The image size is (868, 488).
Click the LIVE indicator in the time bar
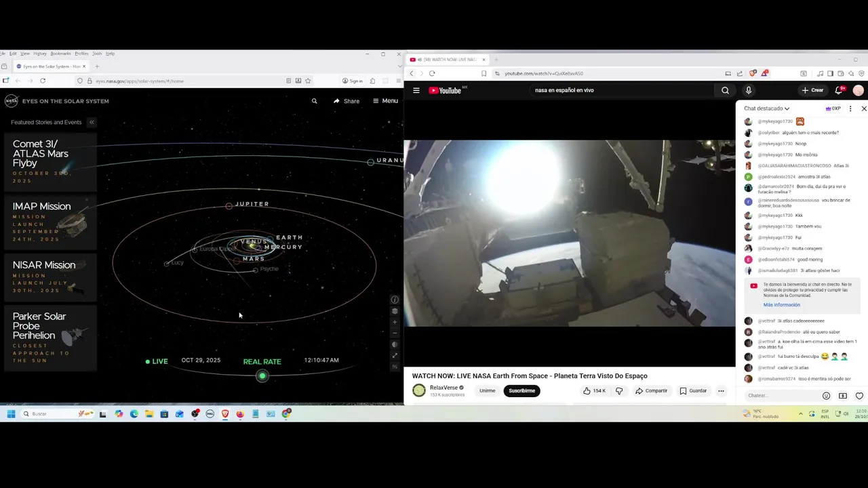click(157, 361)
